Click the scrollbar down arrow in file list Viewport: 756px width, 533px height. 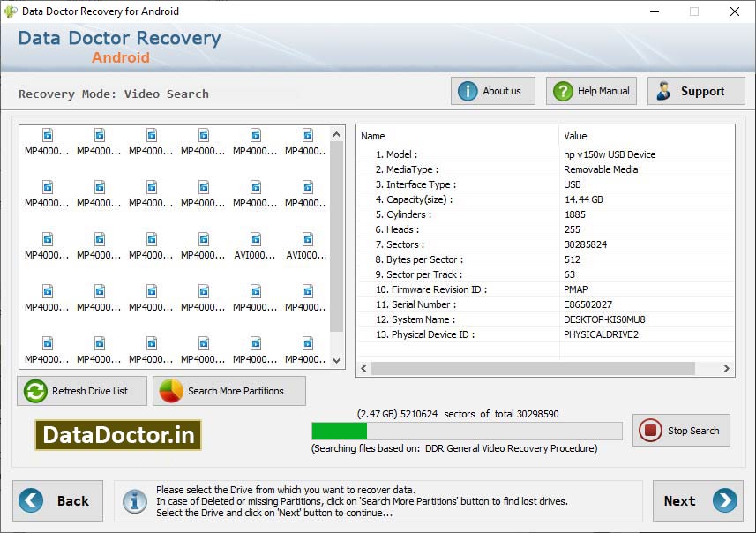[336, 358]
